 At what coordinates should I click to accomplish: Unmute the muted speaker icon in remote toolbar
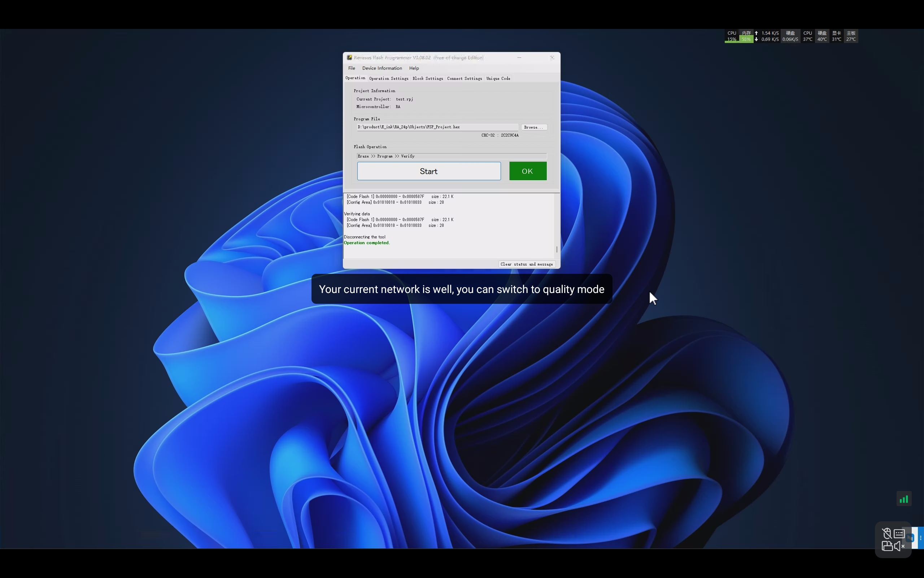click(899, 546)
